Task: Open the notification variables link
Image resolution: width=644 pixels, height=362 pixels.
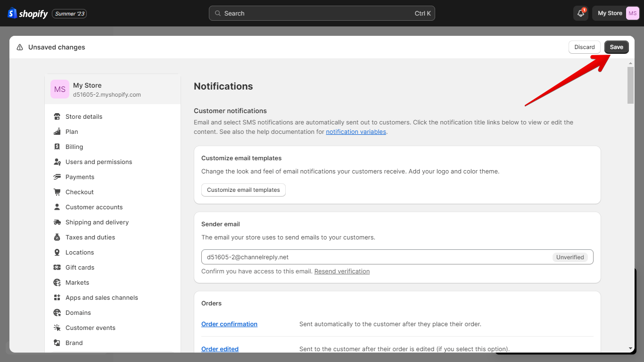Action: [x=356, y=132]
